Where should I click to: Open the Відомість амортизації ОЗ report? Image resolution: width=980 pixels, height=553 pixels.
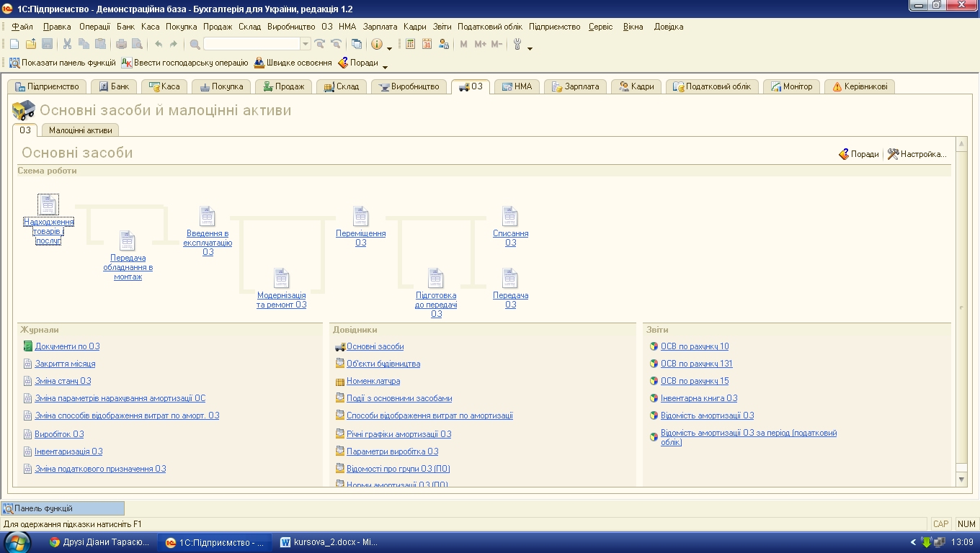707,415
